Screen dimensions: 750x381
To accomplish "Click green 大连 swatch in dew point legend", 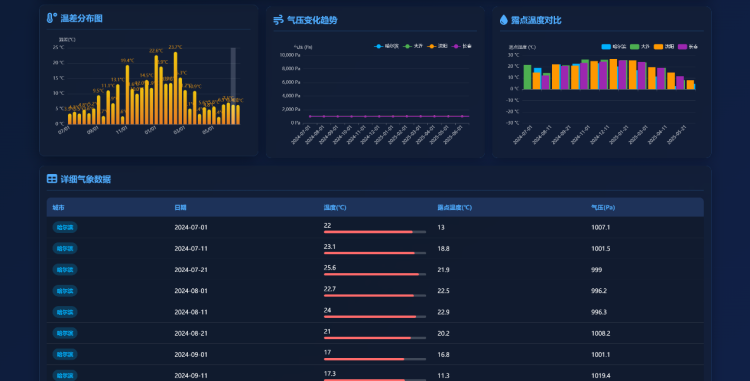I will pyautogui.click(x=635, y=47).
